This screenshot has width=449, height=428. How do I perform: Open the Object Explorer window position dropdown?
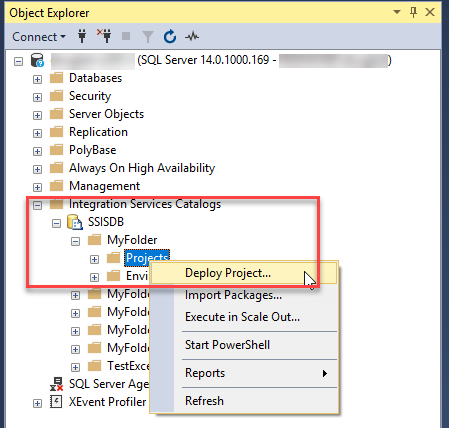tap(397, 12)
